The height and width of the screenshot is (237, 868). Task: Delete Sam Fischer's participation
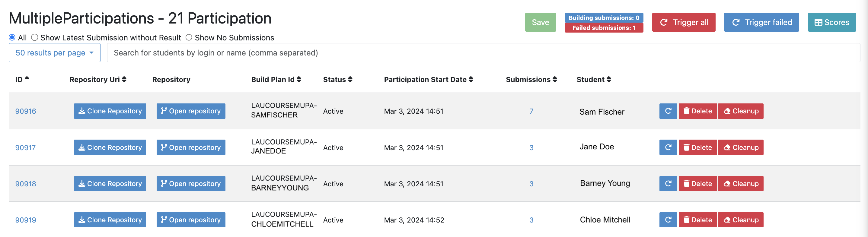[697, 111]
